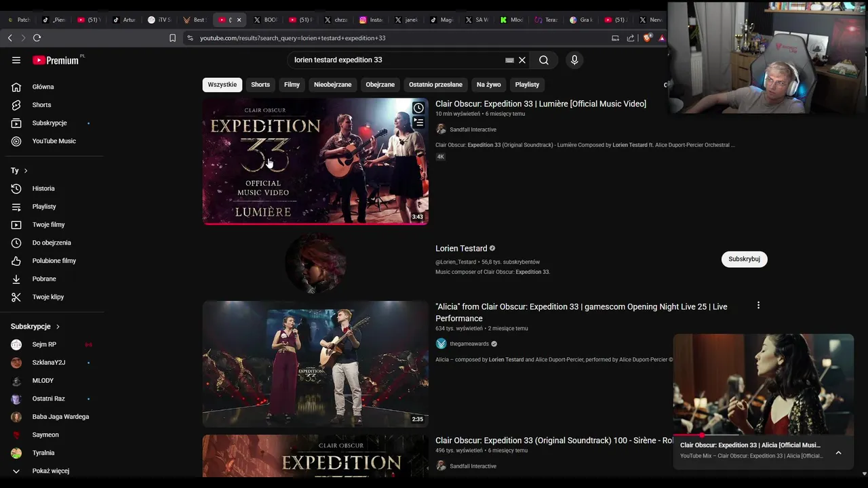The height and width of the screenshot is (488, 868).
Task: Seek on the miniplayer red progress bar
Action: pos(764,435)
